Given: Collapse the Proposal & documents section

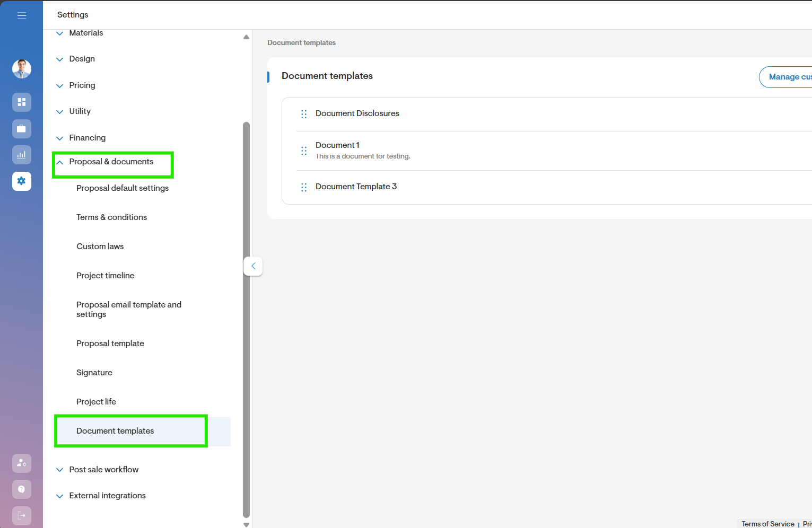Looking at the screenshot, I should click(x=104, y=162).
